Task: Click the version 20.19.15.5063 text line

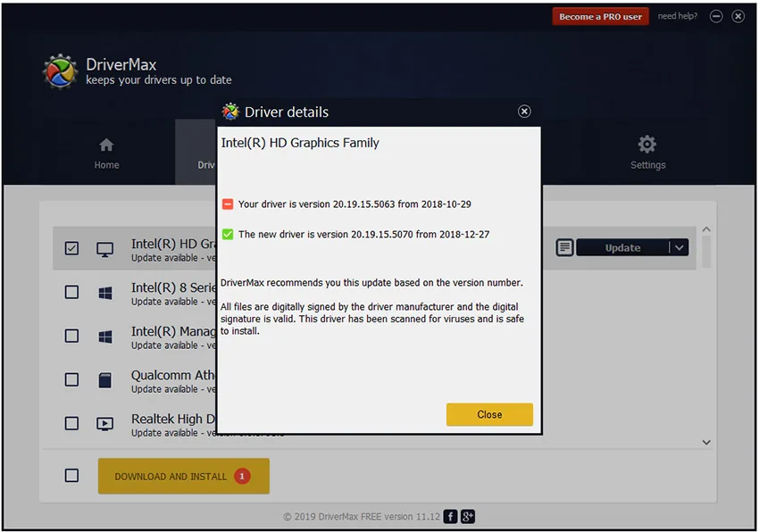Action: tap(354, 204)
